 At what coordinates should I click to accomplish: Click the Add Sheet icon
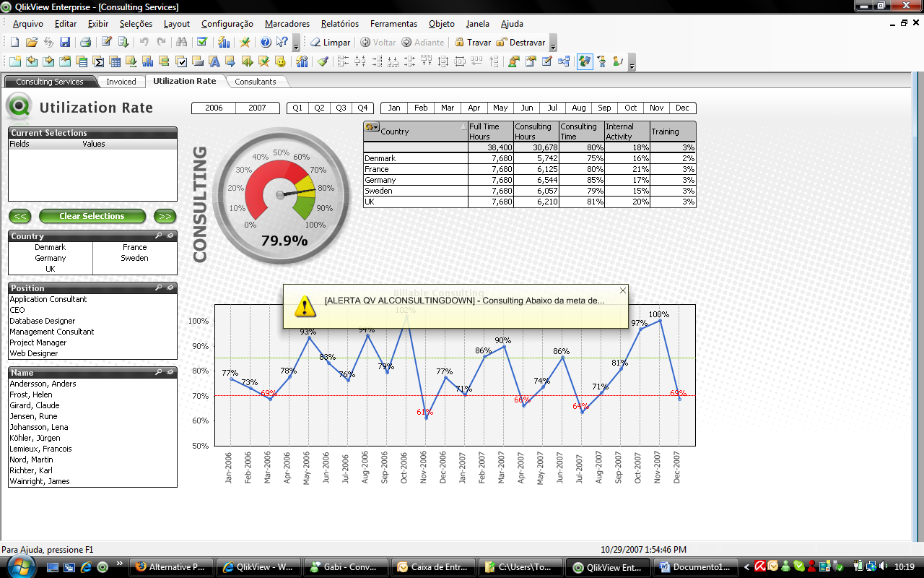pos(14,62)
